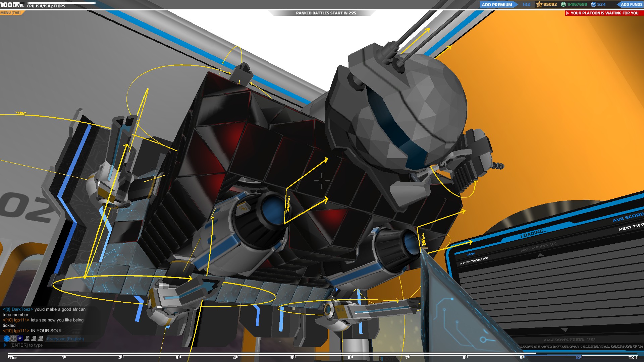Select the grey figure chat channel icon
Viewport: 644px width, 362px height.
(x=13, y=339)
